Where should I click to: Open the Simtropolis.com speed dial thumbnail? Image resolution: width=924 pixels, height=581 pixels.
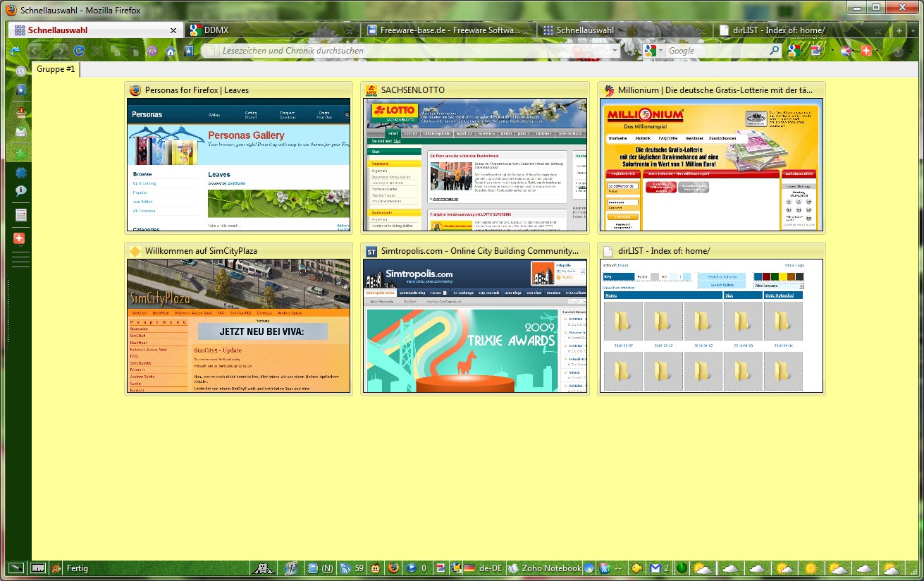[474, 325]
